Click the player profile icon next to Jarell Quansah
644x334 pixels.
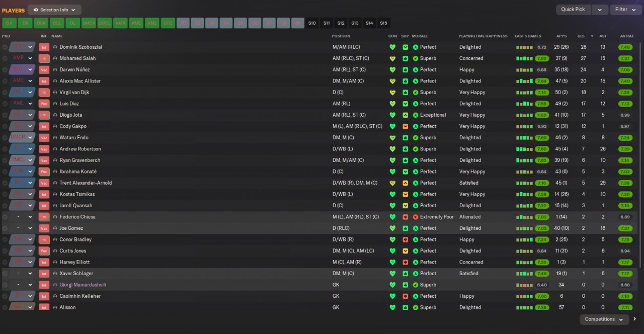55,206
